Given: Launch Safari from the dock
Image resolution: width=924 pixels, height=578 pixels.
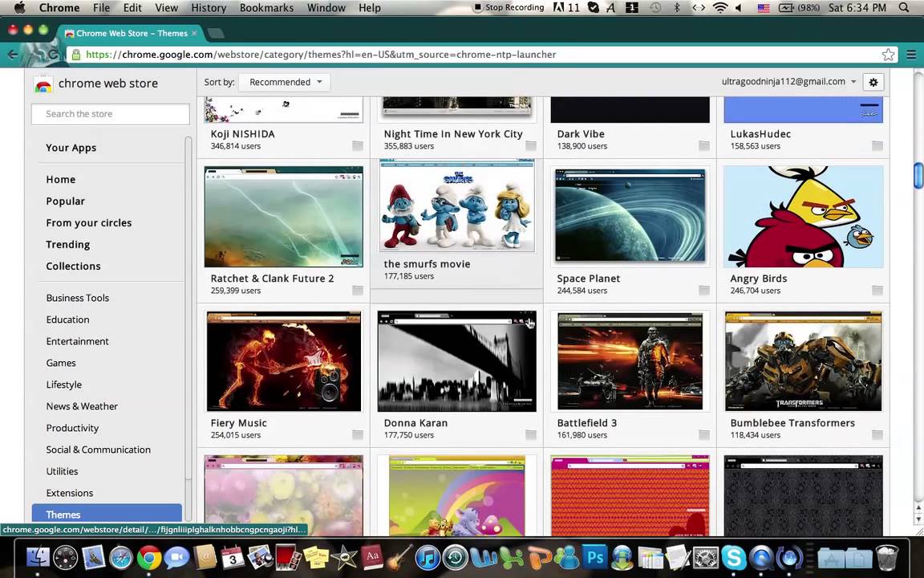Looking at the screenshot, I should pyautogui.click(x=121, y=557).
